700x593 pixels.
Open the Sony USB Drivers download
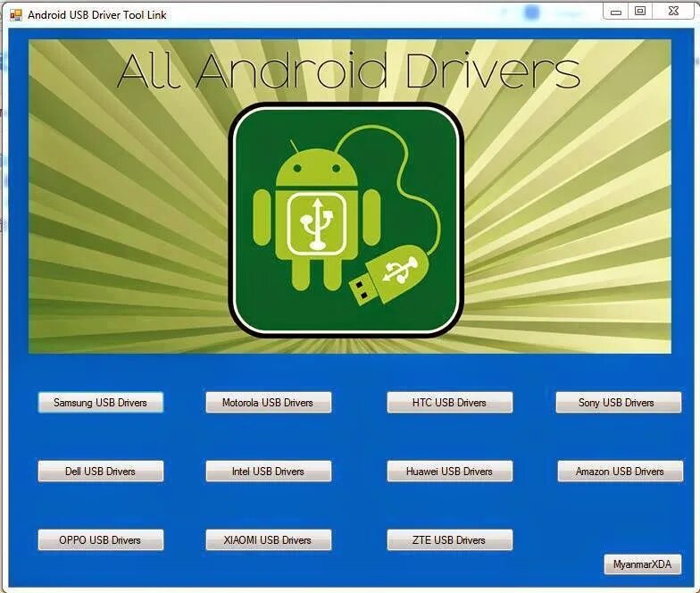(618, 402)
